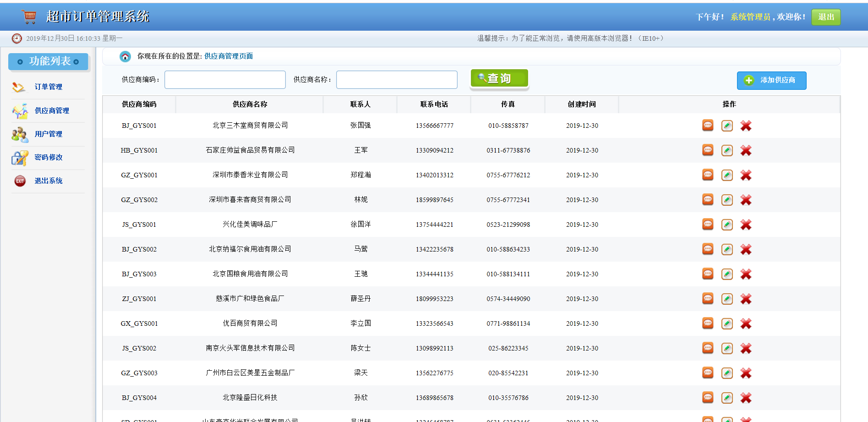Delete supplier GX_GYS001

tap(746, 323)
